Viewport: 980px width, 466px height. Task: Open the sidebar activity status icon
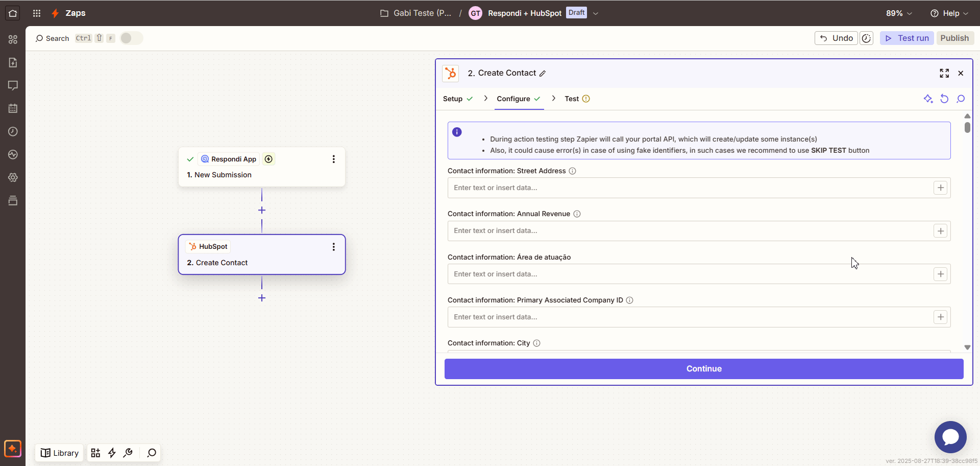[x=13, y=154]
